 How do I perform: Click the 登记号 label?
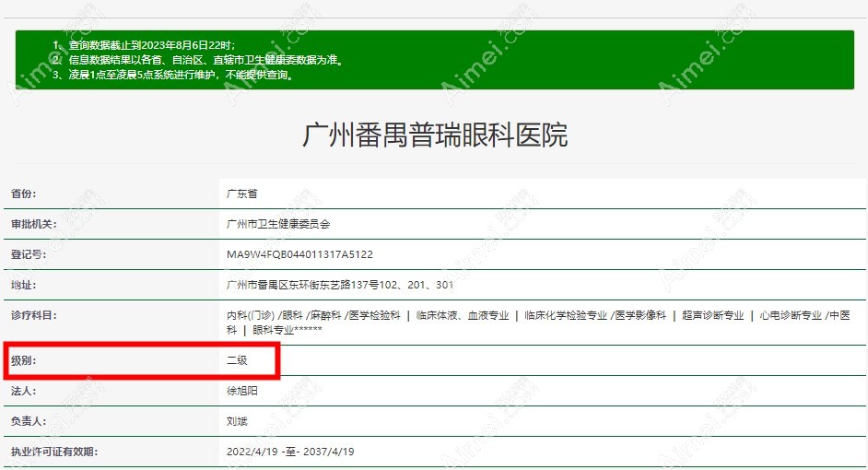tap(29, 254)
